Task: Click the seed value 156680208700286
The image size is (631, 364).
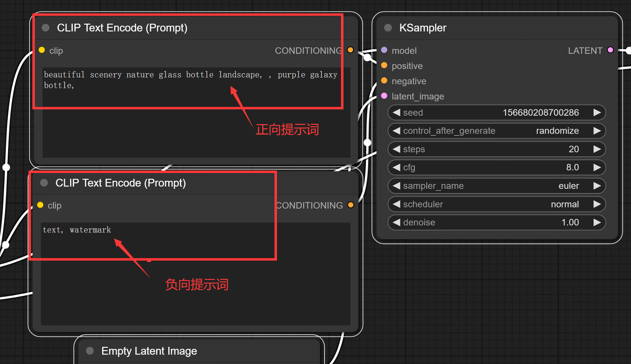Action: point(541,113)
